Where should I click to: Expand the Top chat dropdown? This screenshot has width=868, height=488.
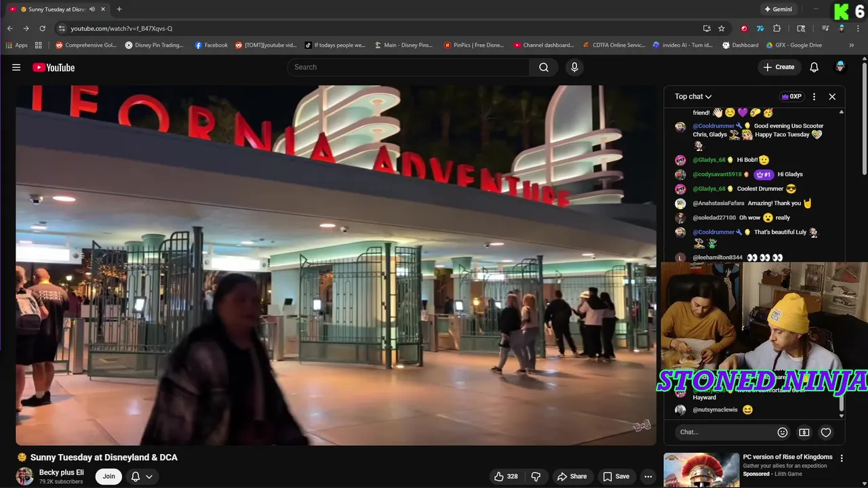[x=693, y=96]
